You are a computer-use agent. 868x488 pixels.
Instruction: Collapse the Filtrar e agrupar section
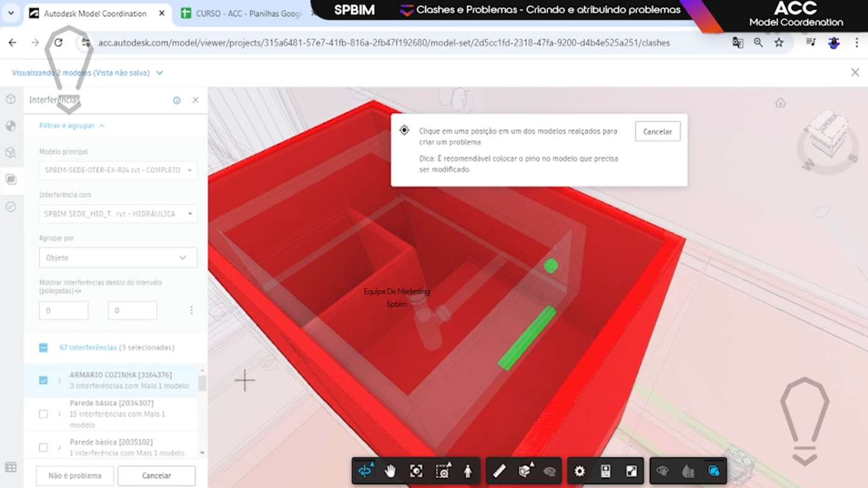point(72,126)
